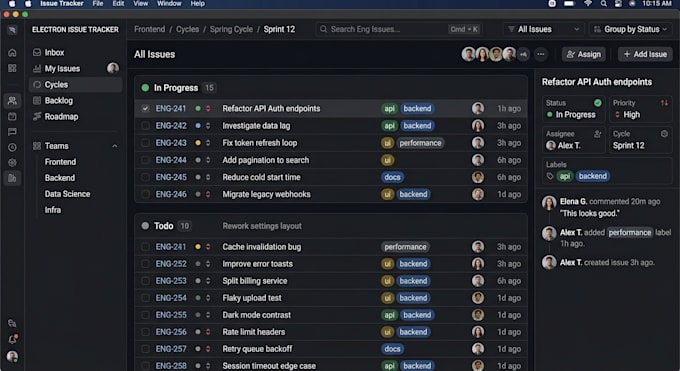Uncheck the ENG-241 Refactor API Auth checkbox
Viewport: 680px width, 371px height.
(x=145, y=108)
